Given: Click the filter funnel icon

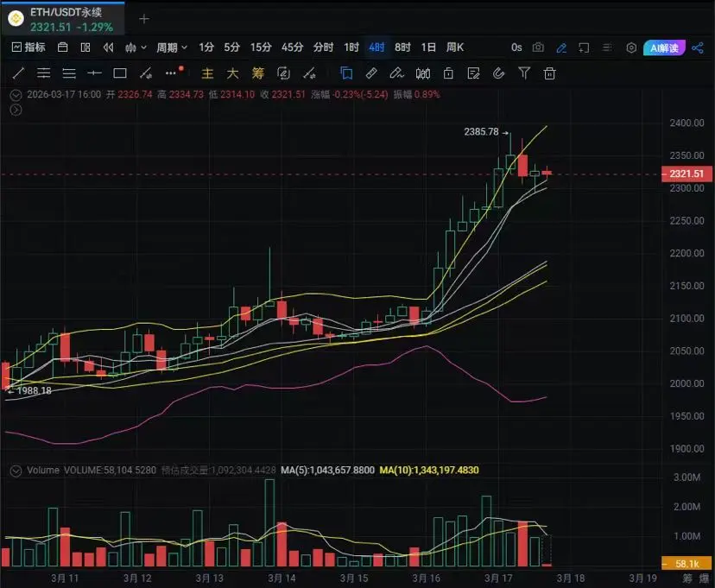Looking at the screenshot, I should [x=524, y=73].
